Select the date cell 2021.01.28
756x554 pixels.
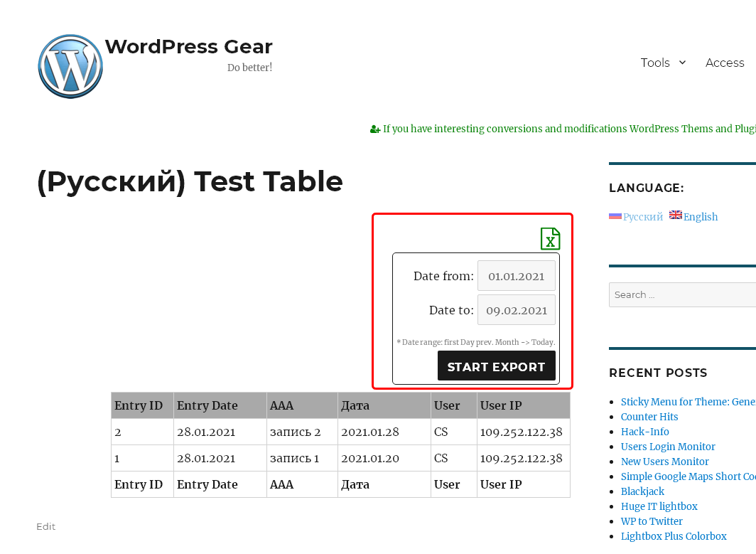pos(384,432)
